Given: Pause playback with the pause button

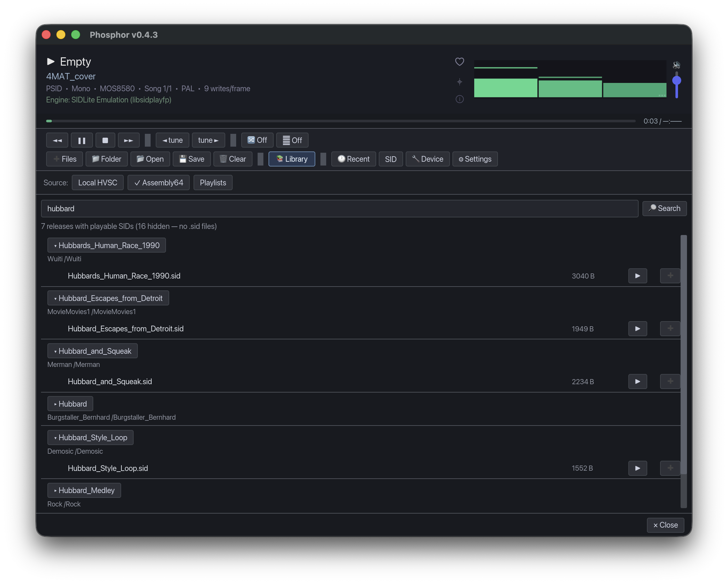Looking at the screenshot, I should [x=82, y=140].
